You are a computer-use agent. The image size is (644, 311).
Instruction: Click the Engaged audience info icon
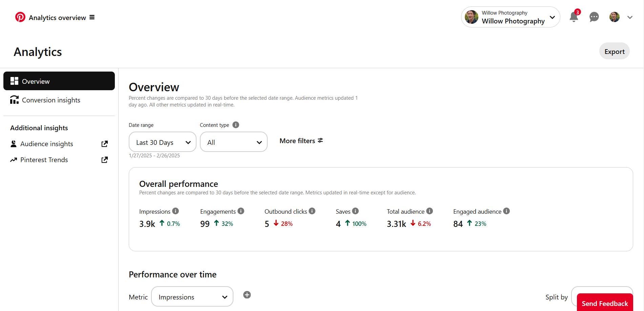507,211
